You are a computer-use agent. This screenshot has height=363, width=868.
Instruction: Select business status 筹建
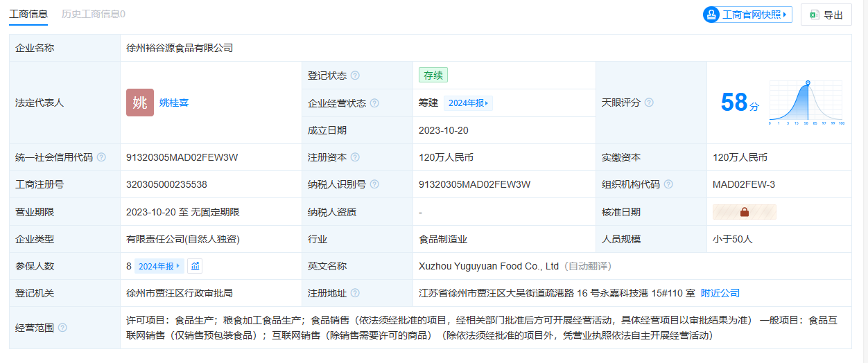pyautogui.click(x=428, y=103)
